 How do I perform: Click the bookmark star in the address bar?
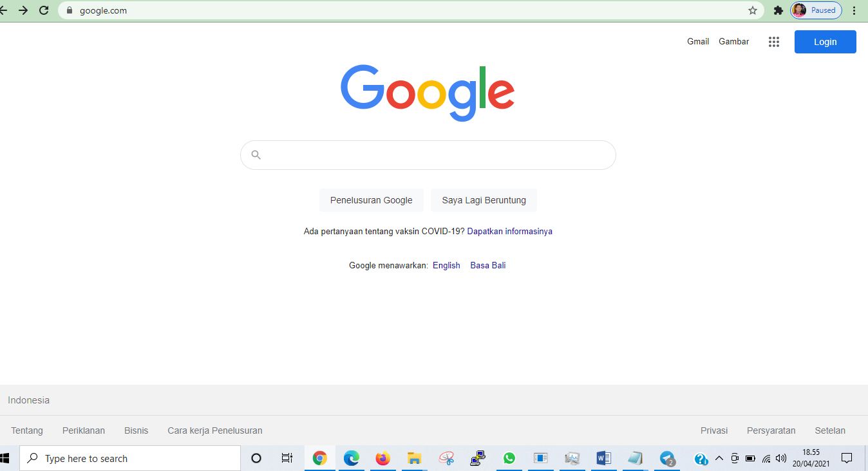752,10
